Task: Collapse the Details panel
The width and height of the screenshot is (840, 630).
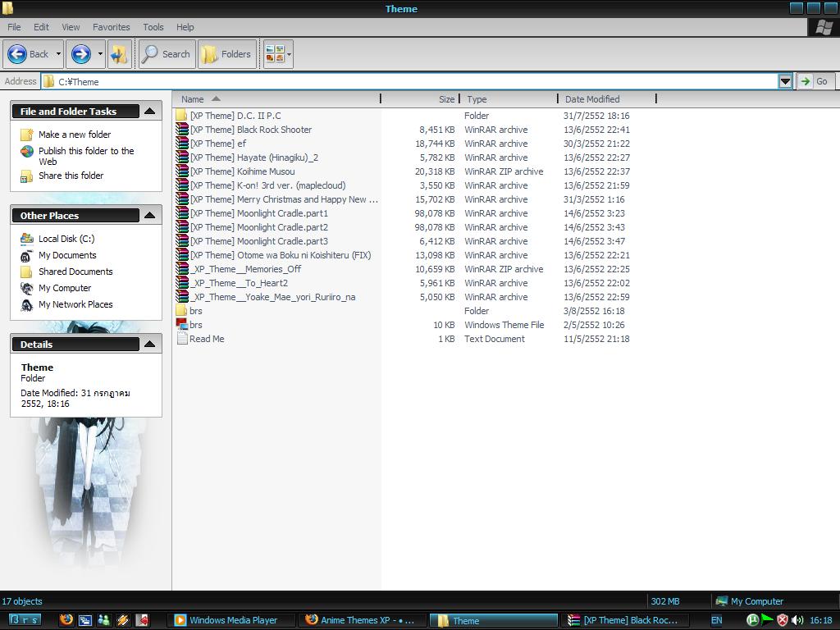Action: tap(150, 344)
